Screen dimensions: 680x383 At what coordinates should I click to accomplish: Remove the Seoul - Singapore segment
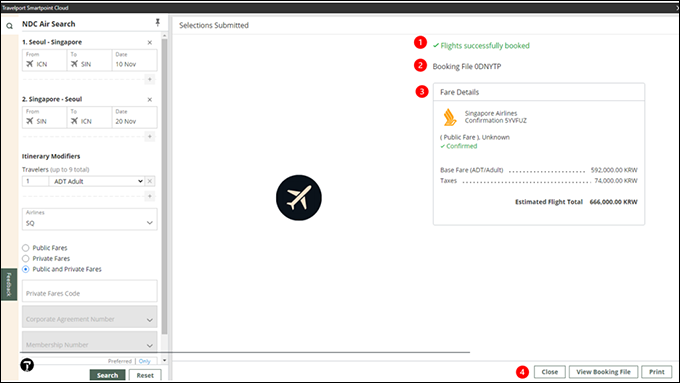[150, 43]
